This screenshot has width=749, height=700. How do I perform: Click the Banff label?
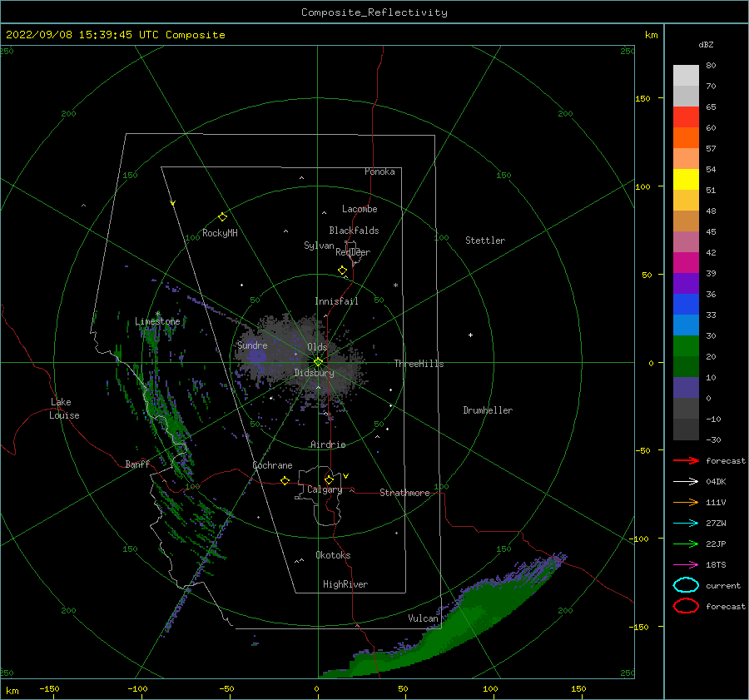point(137,464)
